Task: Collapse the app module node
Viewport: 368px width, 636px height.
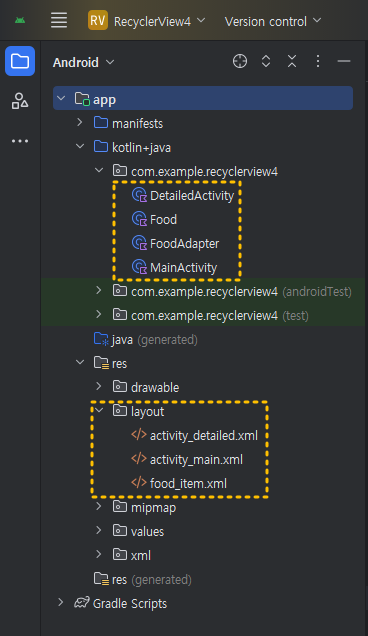Action: (61, 98)
